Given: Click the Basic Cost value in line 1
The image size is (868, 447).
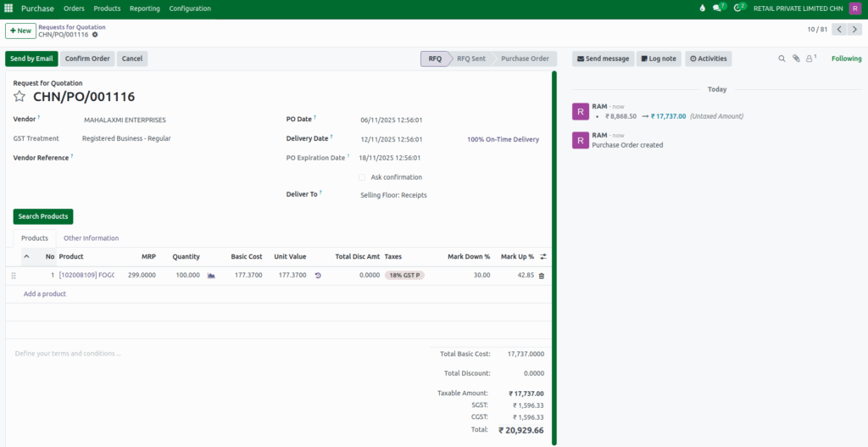Looking at the screenshot, I should pyautogui.click(x=248, y=276).
